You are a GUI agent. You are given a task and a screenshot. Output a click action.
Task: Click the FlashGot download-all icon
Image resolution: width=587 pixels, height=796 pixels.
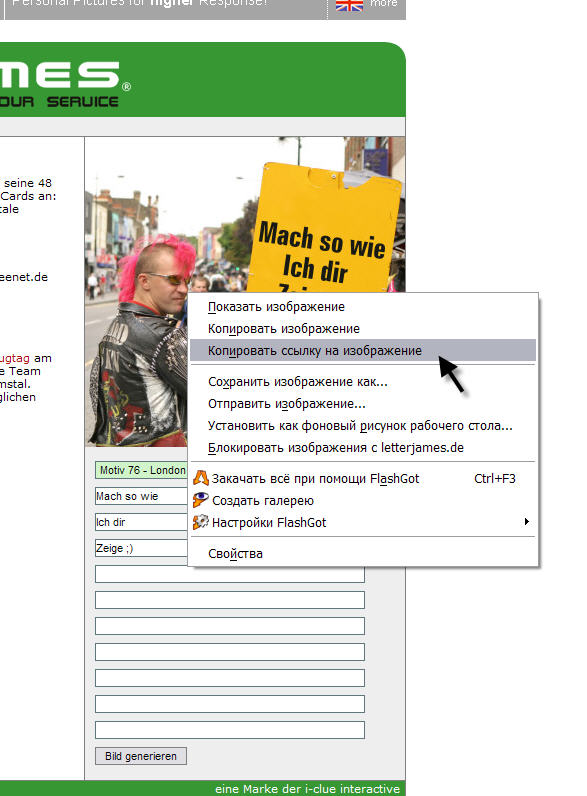coord(201,478)
